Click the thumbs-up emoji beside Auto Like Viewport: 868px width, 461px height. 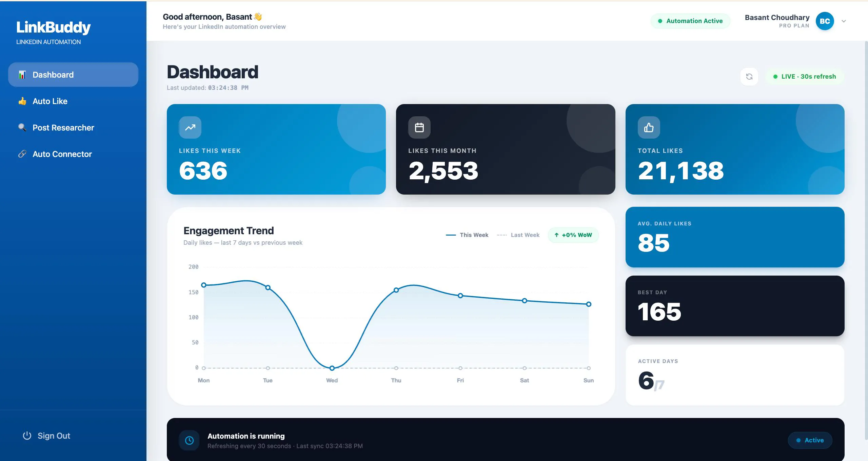(22, 101)
